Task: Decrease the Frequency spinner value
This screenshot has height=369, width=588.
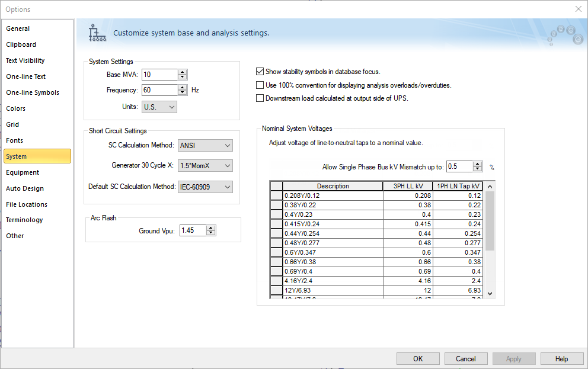Action: (183, 93)
